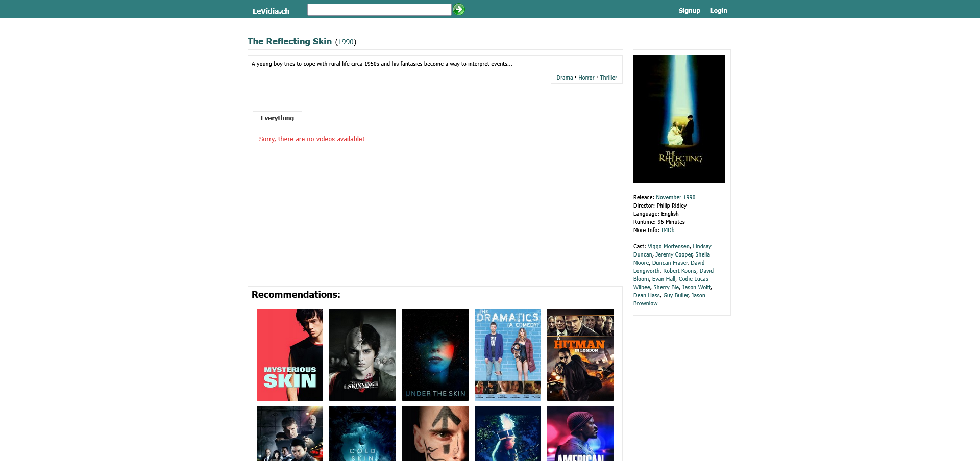Image resolution: width=980 pixels, height=461 pixels.
Task: Open cast member Guy Buller
Action: tap(675, 295)
